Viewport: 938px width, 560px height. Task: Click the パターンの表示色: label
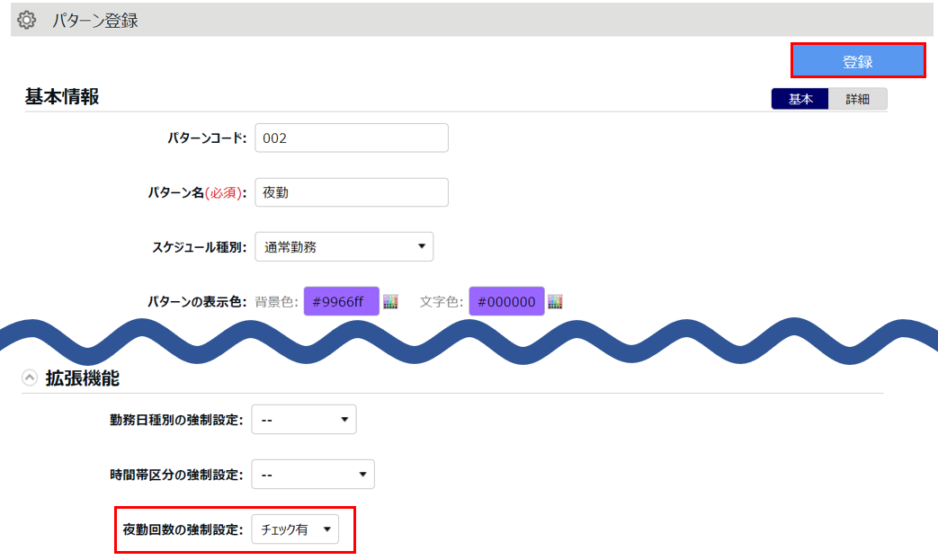pos(197,301)
